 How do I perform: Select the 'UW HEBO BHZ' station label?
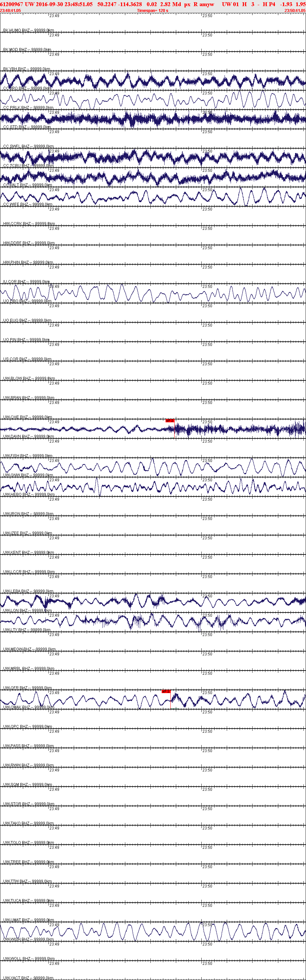tap(29, 495)
